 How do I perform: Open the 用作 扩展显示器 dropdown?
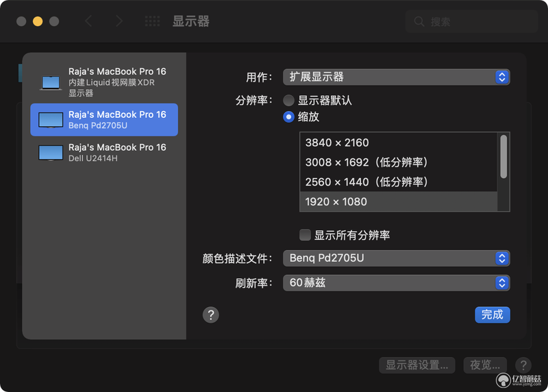397,77
